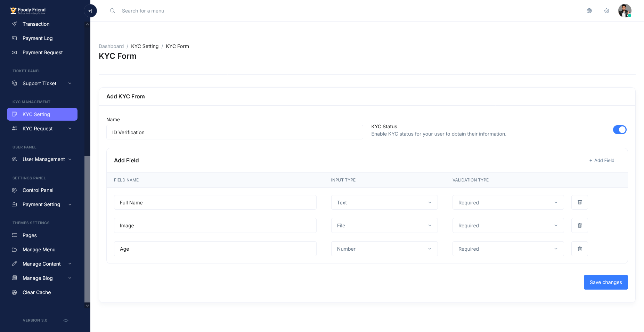Collapse the sidebar with the arrow button
The image size is (644, 332).
(x=90, y=11)
